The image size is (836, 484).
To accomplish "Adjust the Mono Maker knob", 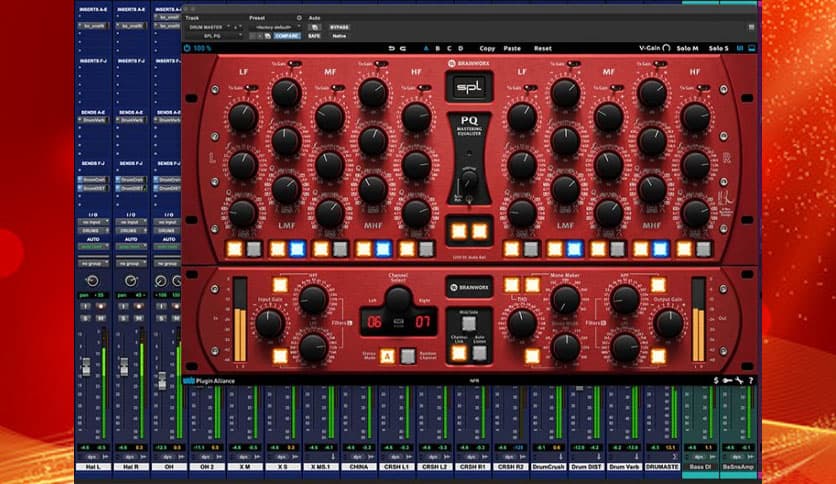I will pyautogui.click(x=565, y=299).
